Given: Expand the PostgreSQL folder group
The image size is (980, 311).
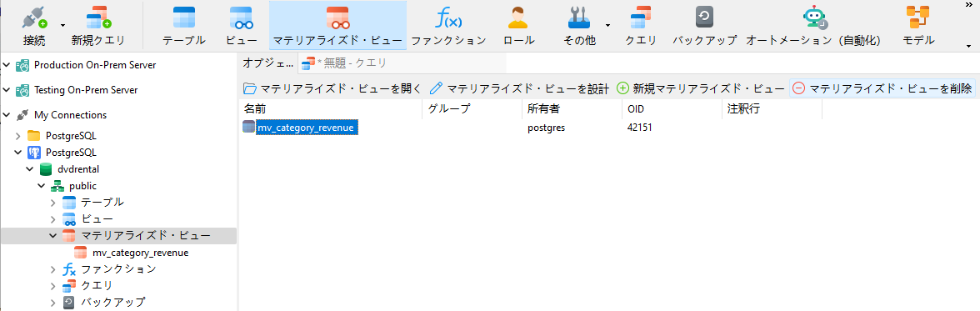Looking at the screenshot, I should [18, 136].
